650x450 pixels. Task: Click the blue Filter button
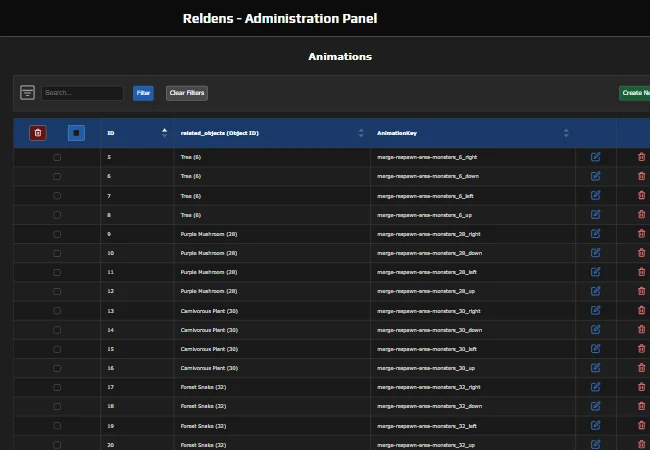[x=143, y=93]
